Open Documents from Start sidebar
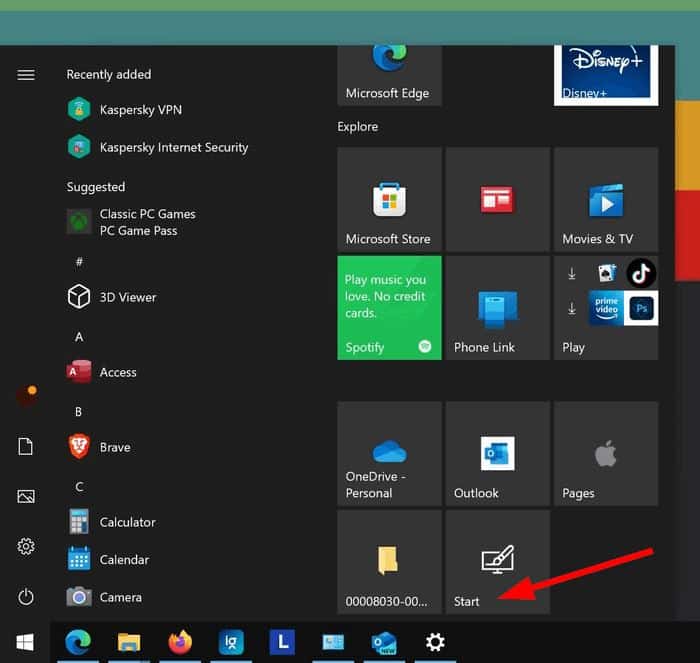The image size is (700, 663). click(25, 446)
